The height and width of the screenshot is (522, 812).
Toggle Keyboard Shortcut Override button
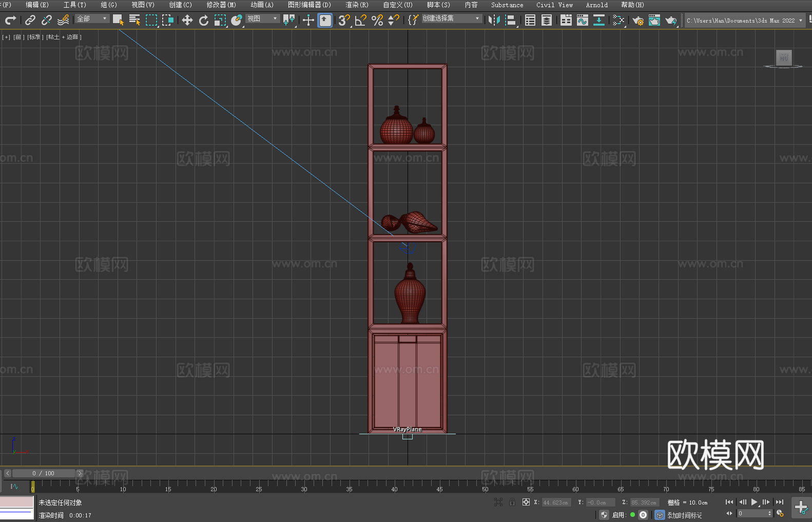[325, 20]
